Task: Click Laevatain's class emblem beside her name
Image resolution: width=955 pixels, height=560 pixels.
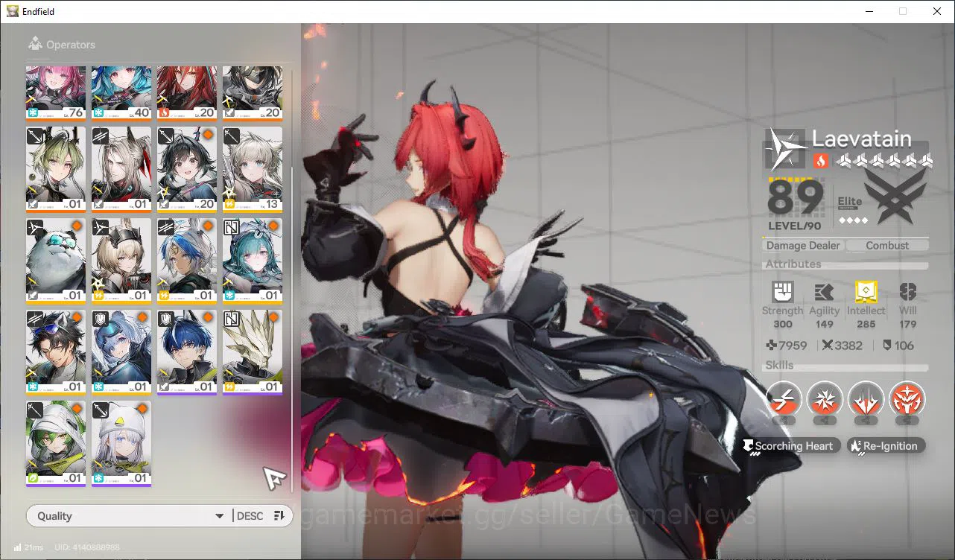Action: (x=786, y=149)
